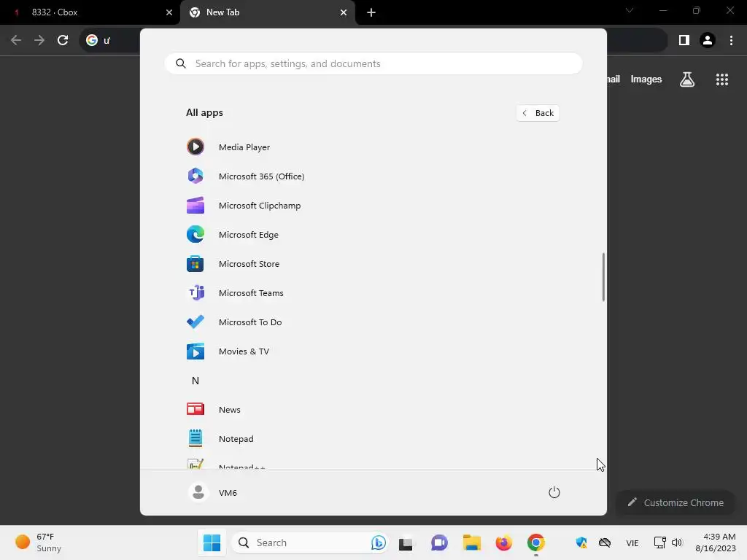This screenshot has height=560, width=747.
Task: Open Chrome tab search chevron
Action: (630, 10)
